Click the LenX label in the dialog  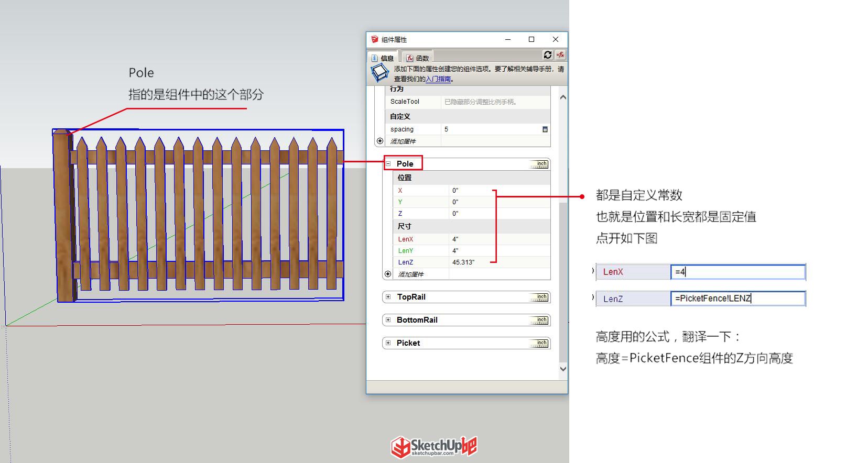pyautogui.click(x=406, y=239)
